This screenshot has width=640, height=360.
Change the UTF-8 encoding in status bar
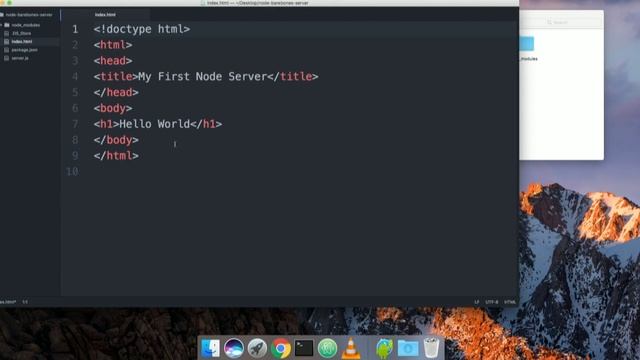[x=491, y=302]
